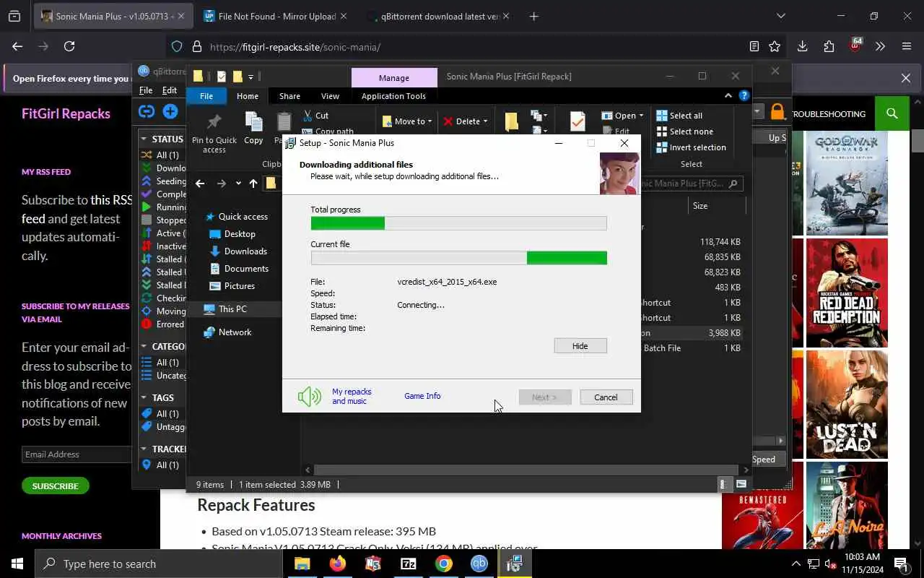Open the Red Dead Redemption thumbnail
This screenshot has height=578, width=924.
847,293
